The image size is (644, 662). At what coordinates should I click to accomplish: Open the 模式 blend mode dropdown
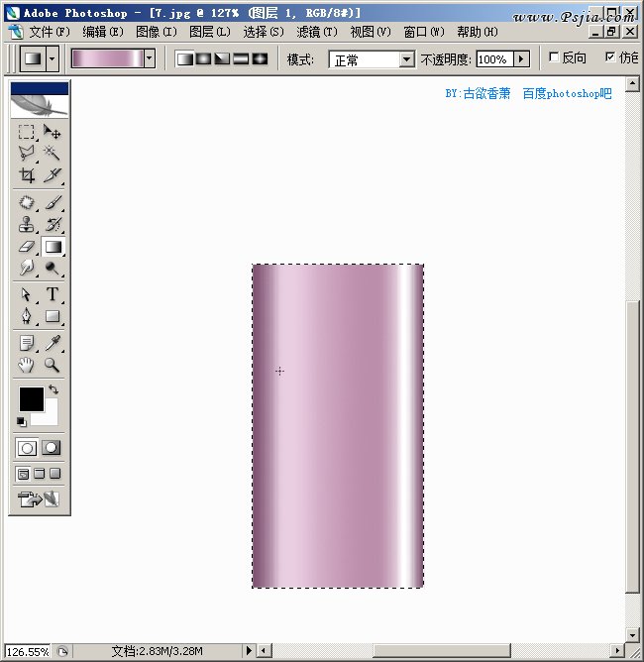pos(407,59)
